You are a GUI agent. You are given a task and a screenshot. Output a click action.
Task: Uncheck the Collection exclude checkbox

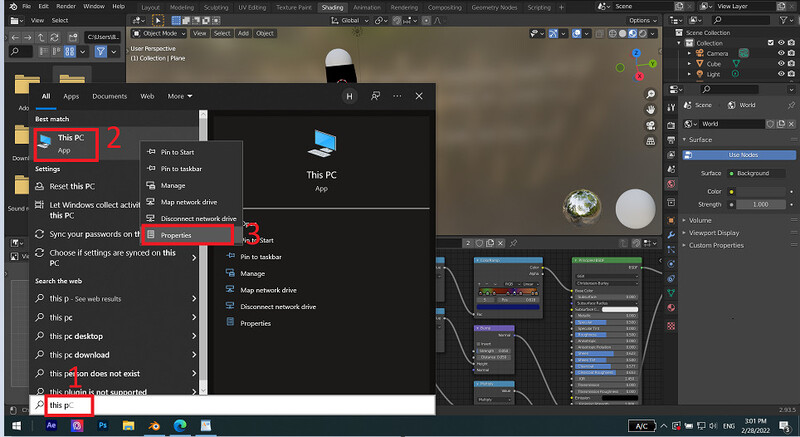point(770,43)
